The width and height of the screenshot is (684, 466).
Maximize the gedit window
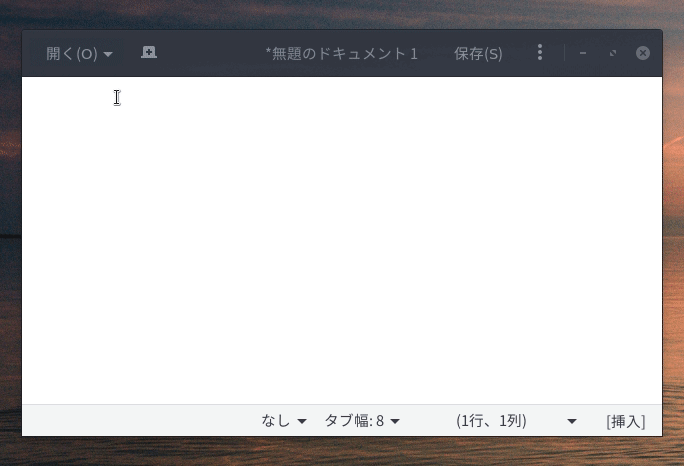(613, 53)
